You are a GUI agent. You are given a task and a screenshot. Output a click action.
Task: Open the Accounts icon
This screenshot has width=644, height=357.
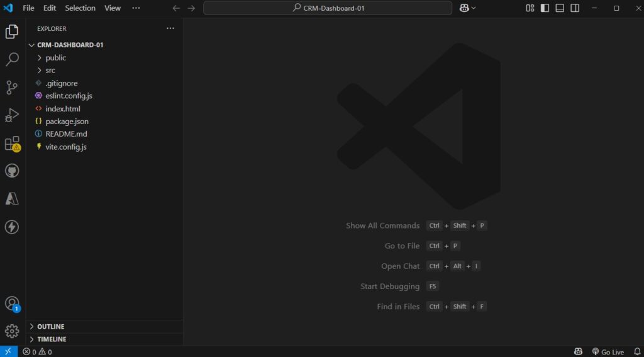[x=12, y=303]
